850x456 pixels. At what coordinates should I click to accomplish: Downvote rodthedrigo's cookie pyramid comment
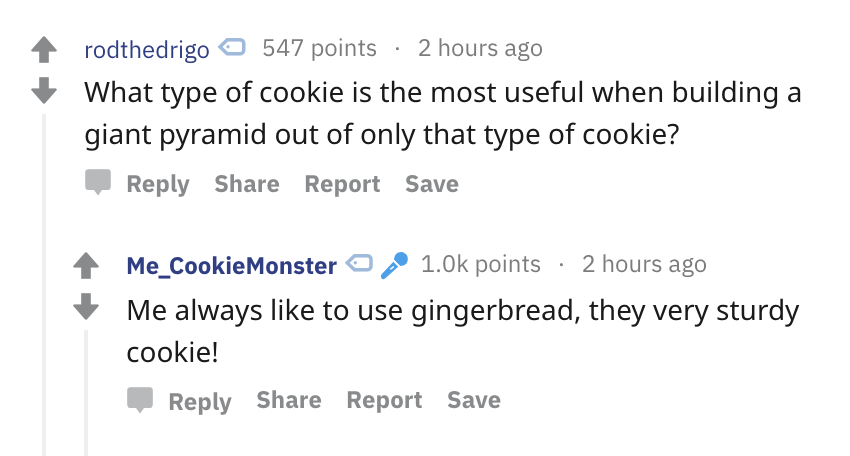44,90
